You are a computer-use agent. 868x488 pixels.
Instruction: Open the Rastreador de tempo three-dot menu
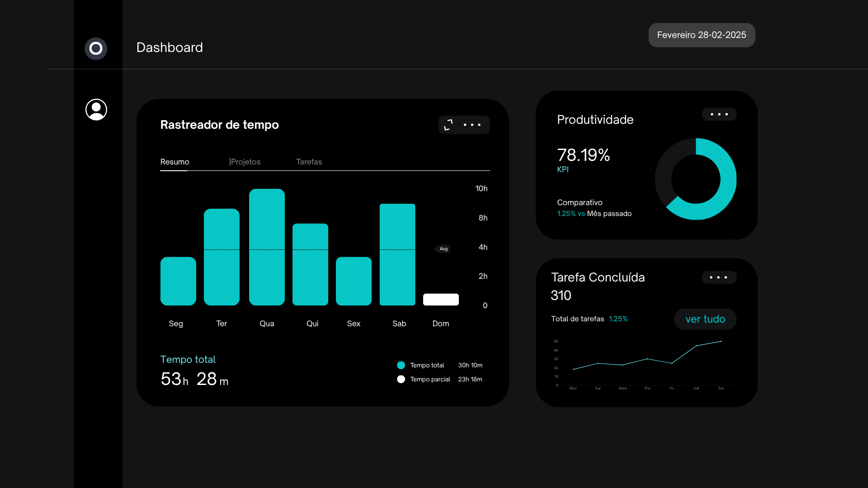(472, 125)
